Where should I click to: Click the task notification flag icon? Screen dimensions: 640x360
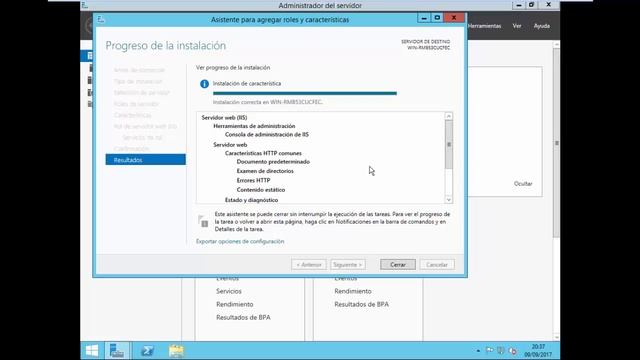[203, 221]
